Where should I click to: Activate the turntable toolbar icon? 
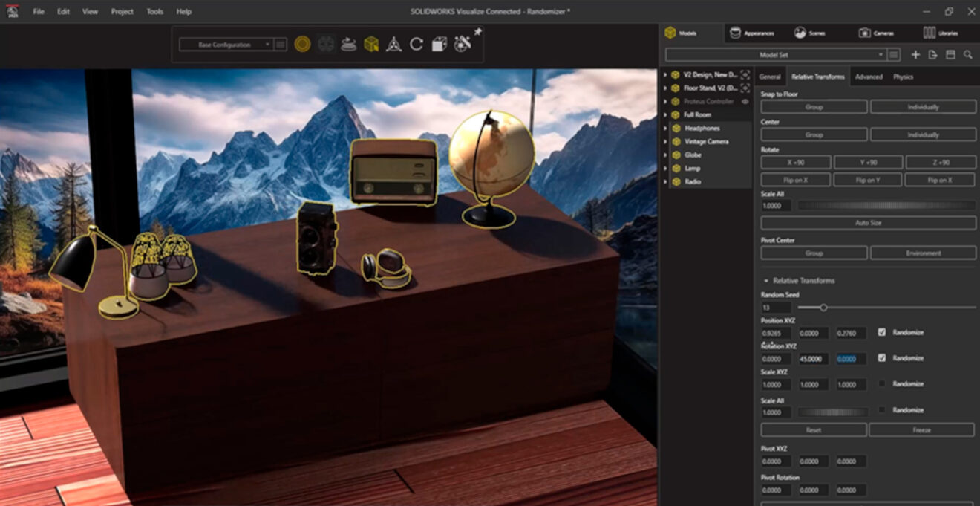[348, 45]
